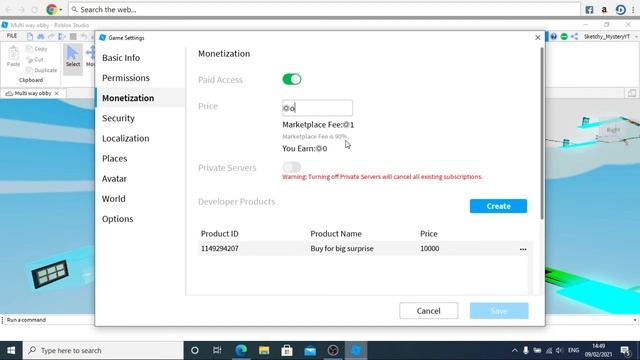Viewport: 640px width, 360px height.
Task: Open the Mail app from the taskbar
Action: coord(310,350)
